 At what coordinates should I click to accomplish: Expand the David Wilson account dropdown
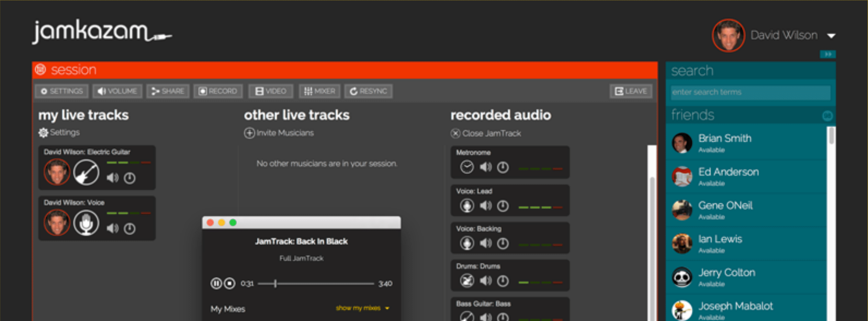coord(831,35)
